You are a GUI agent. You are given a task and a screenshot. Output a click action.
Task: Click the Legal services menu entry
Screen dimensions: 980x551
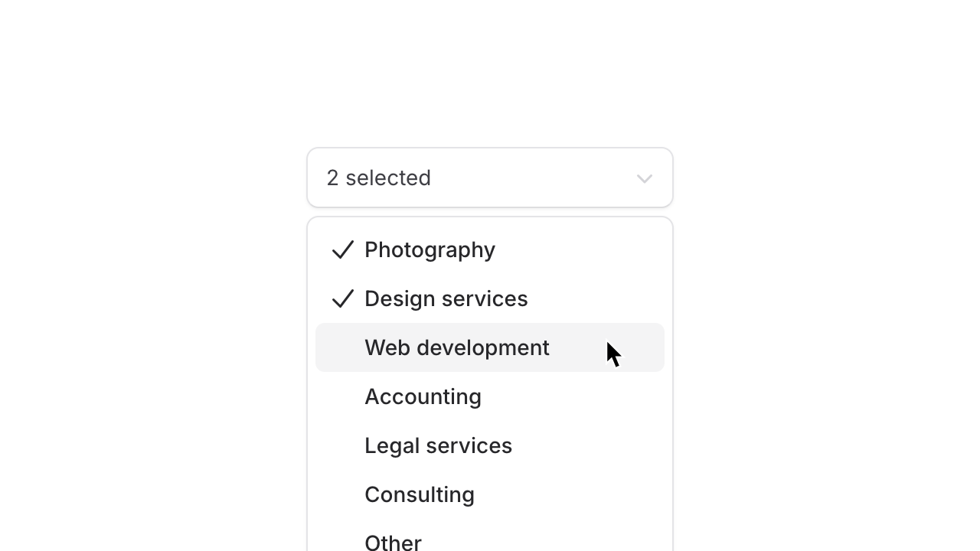click(x=438, y=445)
